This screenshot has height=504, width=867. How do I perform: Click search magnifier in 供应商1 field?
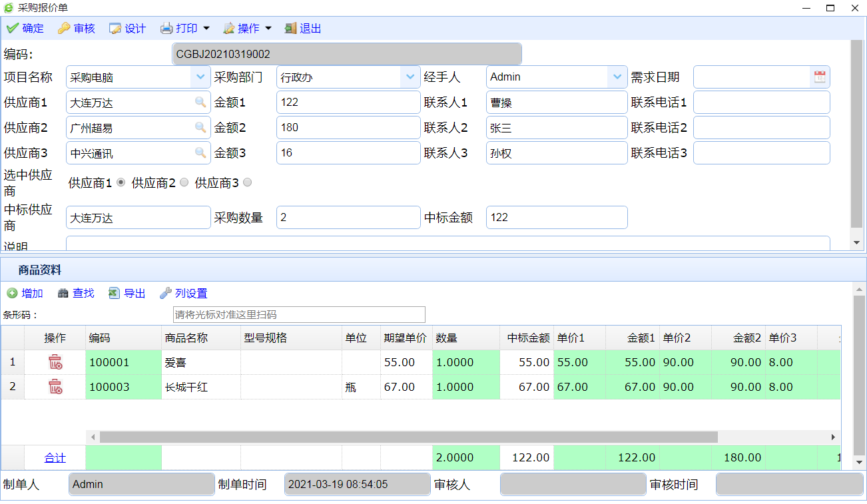pyautogui.click(x=200, y=102)
